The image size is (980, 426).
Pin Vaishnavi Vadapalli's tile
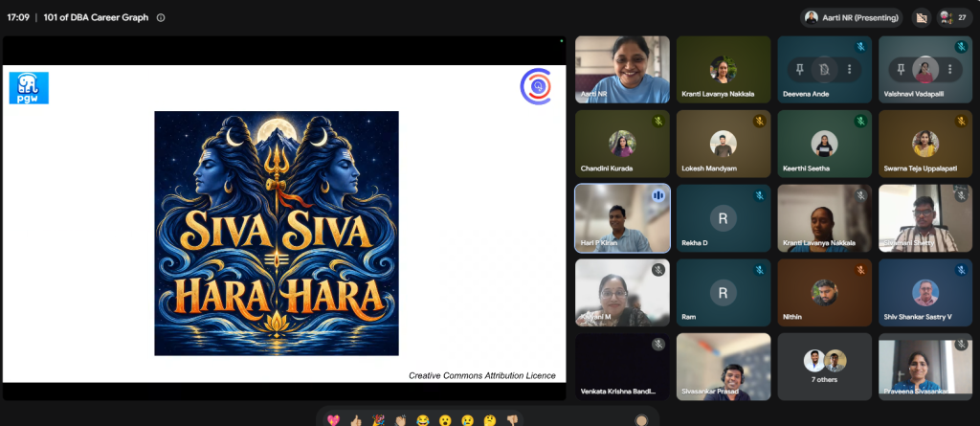tap(901, 70)
